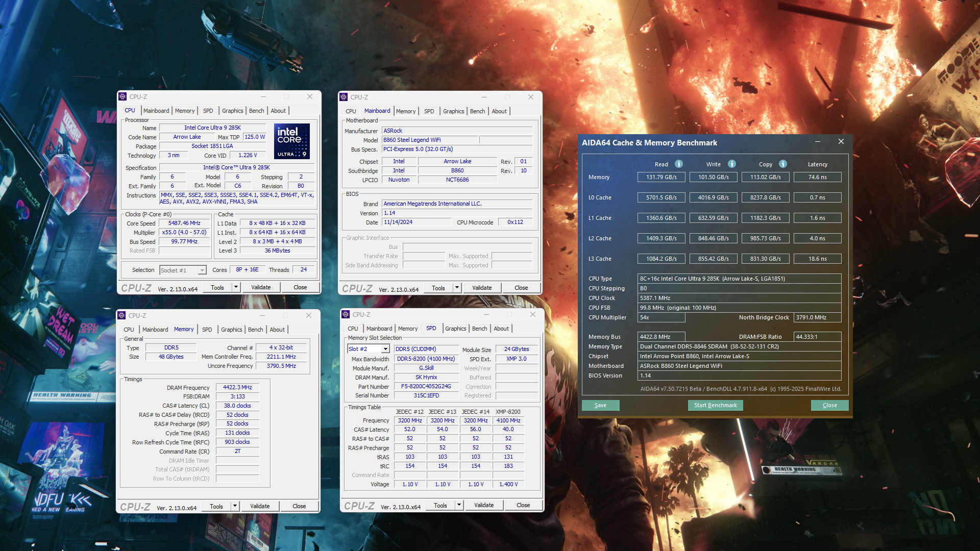Click BIOS Date value 11/14/2024

tap(416, 222)
